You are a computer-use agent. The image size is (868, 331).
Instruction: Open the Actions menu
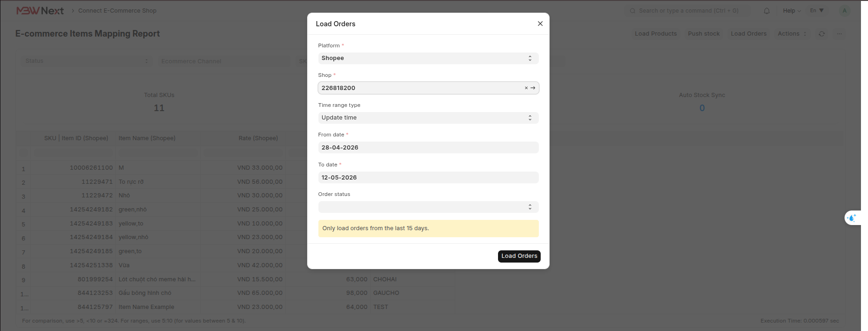792,34
